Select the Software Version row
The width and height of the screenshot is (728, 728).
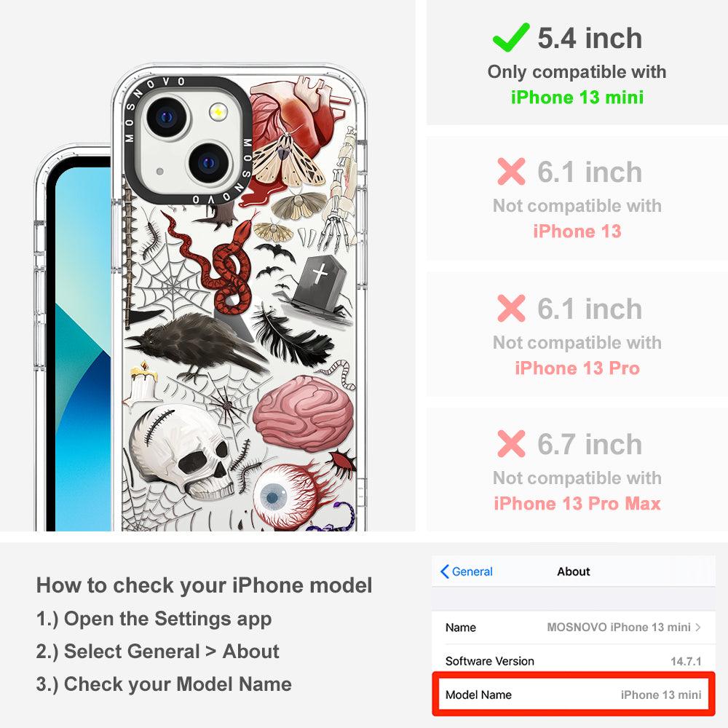pos(574,661)
